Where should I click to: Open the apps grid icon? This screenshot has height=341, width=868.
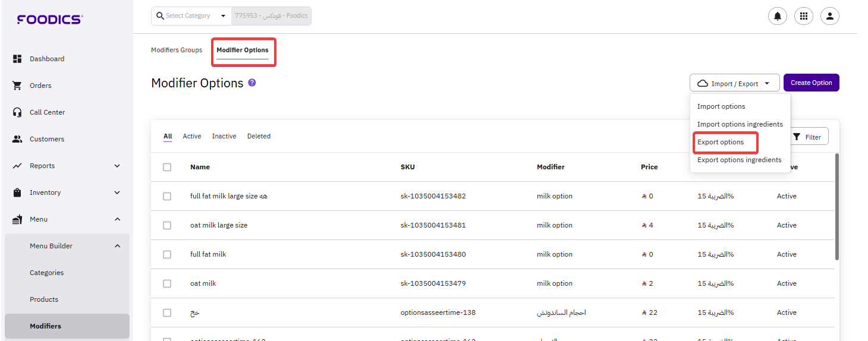[804, 16]
